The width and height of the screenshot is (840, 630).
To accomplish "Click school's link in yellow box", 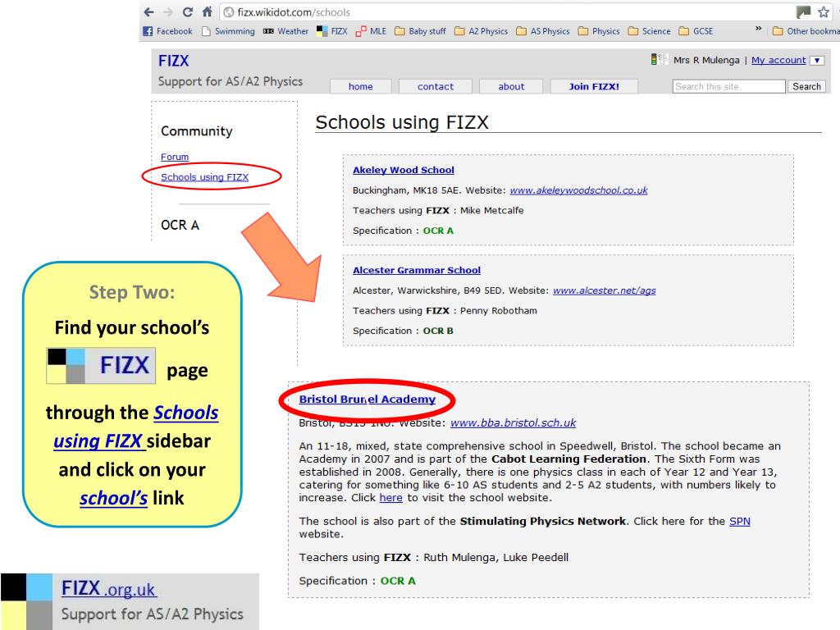I will pos(113,498).
